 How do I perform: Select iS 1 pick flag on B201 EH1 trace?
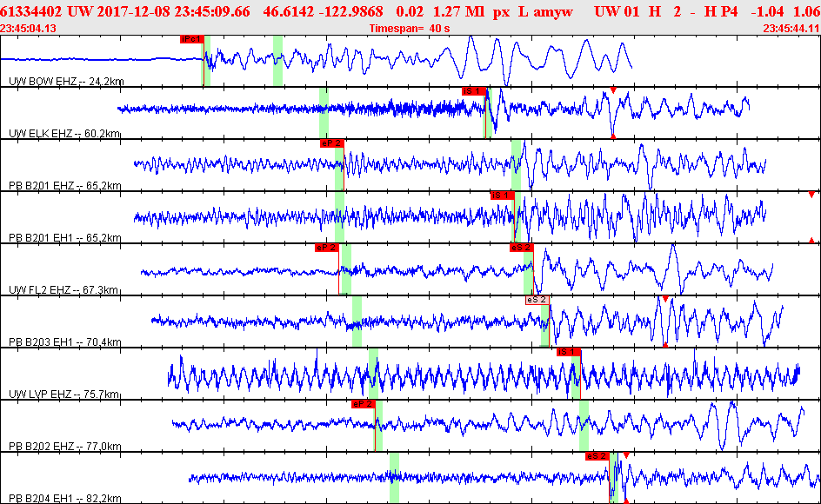[502, 196]
